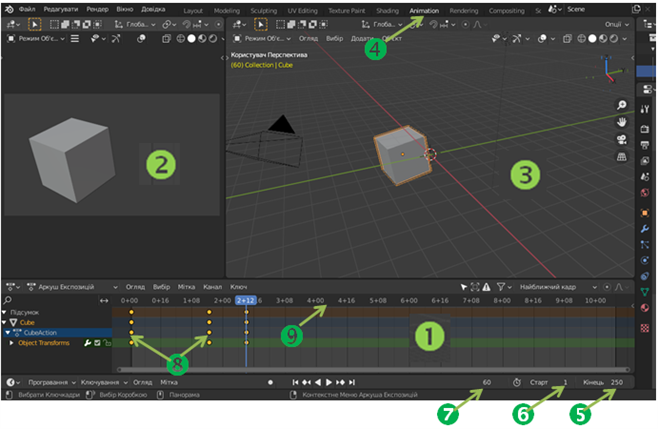Click the swap arrows icon beside channel search
The width and height of the screenshot is (658, 429).
click(x=104, y=301)
